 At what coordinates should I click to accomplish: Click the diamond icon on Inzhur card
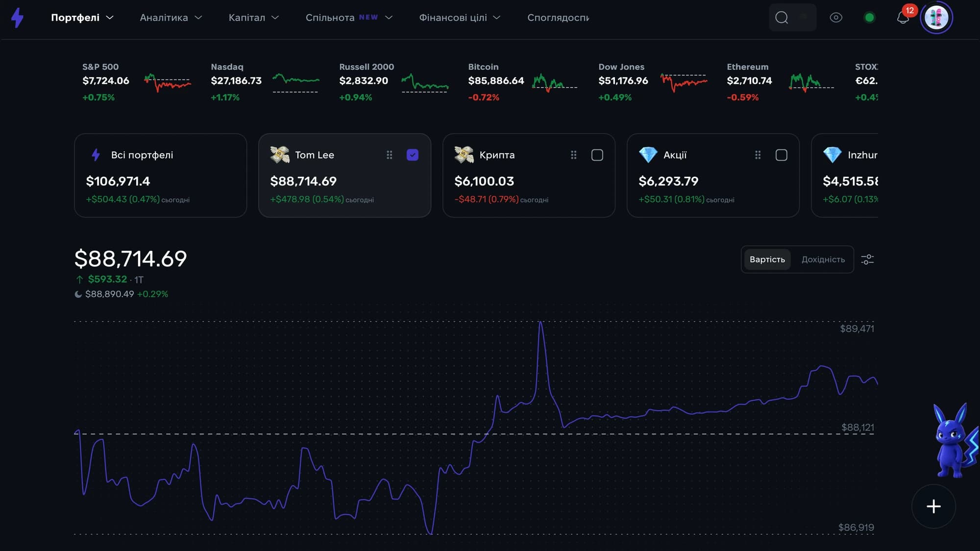pyautogui.click(x=833, y=155)
